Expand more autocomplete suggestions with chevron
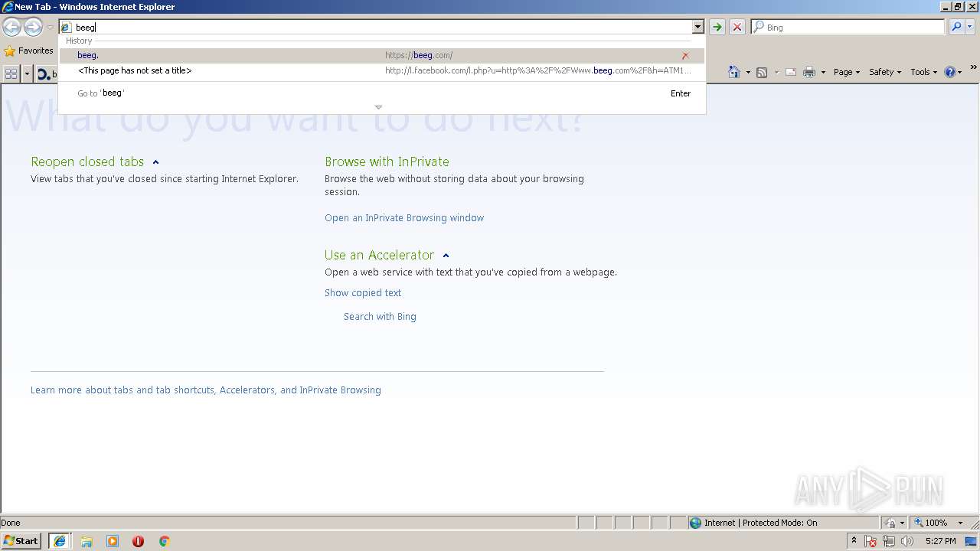Screen dimensions: 980x551 pos(378,107)
